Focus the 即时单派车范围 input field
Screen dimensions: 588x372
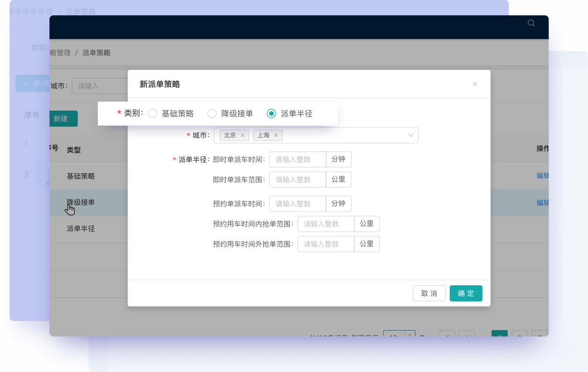tap(297, 179)
